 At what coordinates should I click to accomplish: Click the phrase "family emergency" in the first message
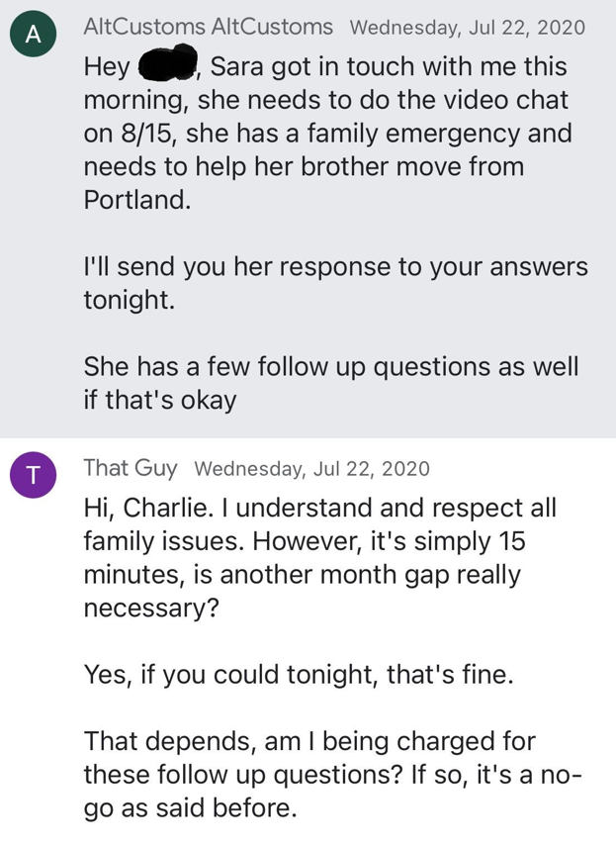coord(412,135)
